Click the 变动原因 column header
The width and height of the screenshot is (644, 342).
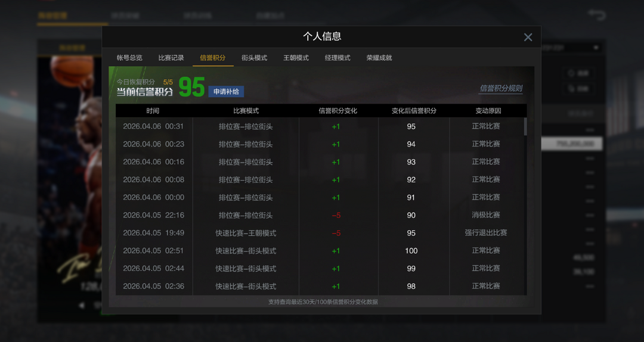(488, 111)
